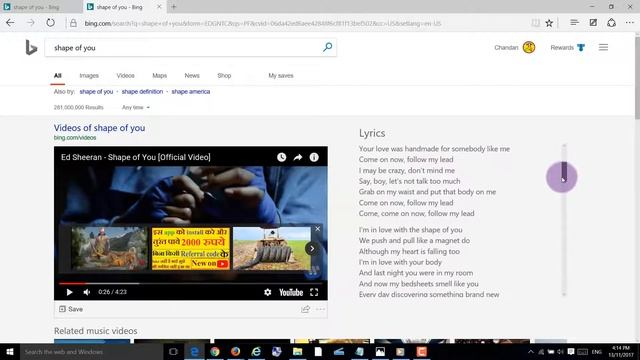Viewport: 640px width, 360px height.
Task: Click the video share arrow icon
Action: click(x=298, y=157)
